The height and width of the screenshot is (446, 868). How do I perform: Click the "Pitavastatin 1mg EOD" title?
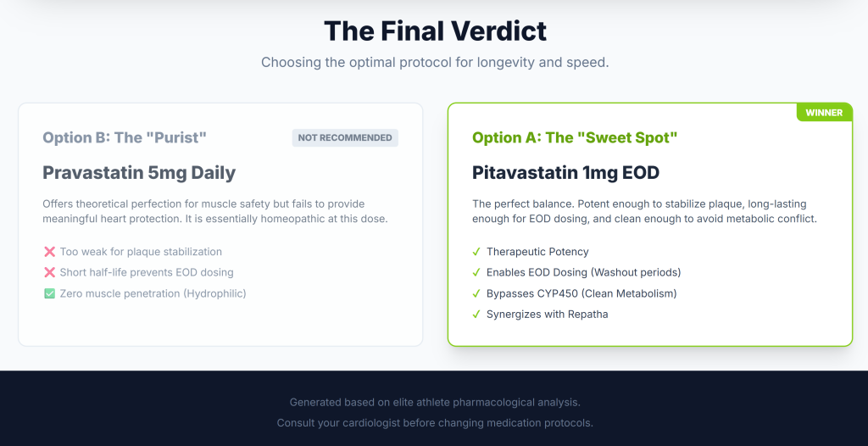(565, 173)
